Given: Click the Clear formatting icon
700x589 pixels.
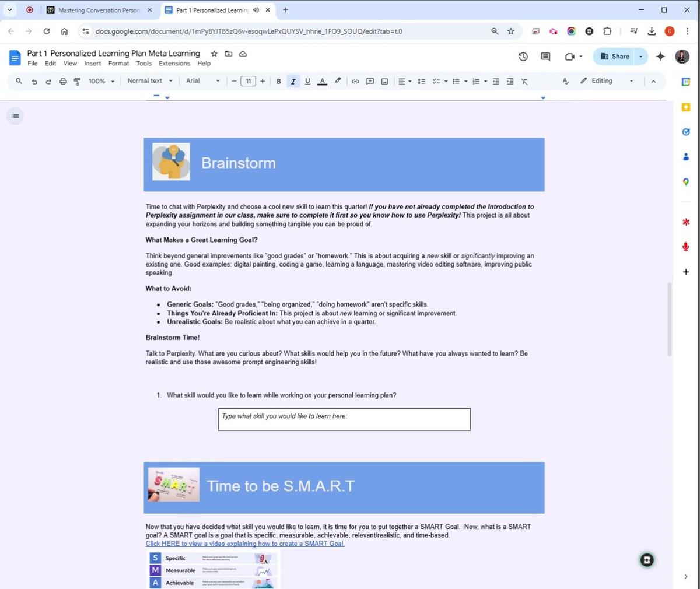Looking at the screenshot, I should click(524, 82).
